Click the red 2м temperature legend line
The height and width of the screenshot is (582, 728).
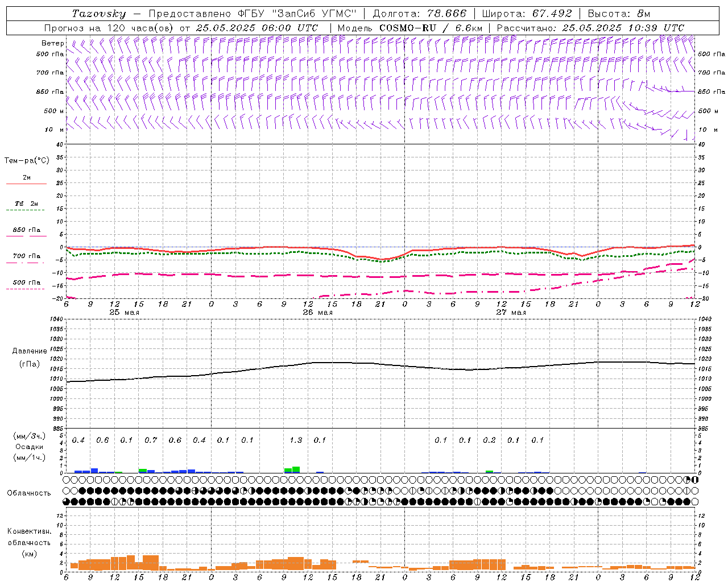[x=26, y=184]
